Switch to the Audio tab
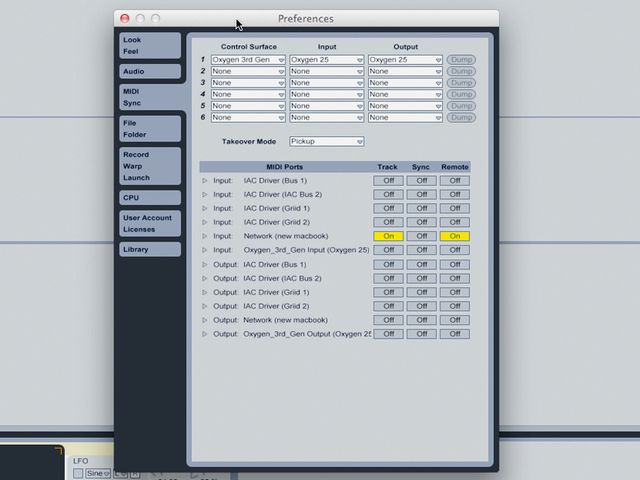The height and width of the screenshot is (480, 640). point(150,71)
